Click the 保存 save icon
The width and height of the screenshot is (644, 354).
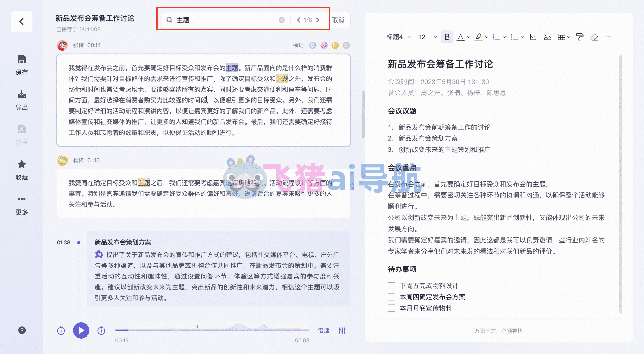tap(21, 60)
